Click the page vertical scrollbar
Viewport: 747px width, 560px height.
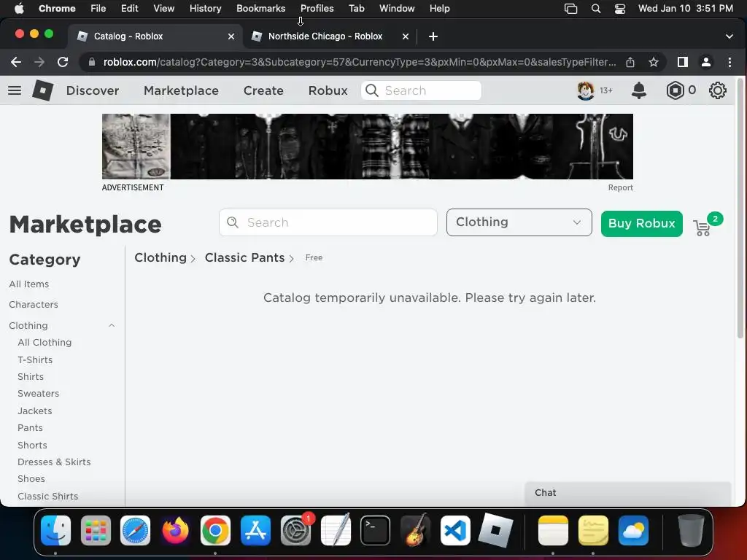pos(740,209)
